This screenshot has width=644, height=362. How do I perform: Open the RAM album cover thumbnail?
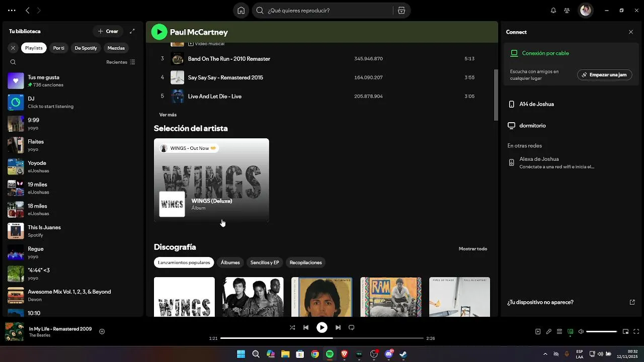coord(391,297)
